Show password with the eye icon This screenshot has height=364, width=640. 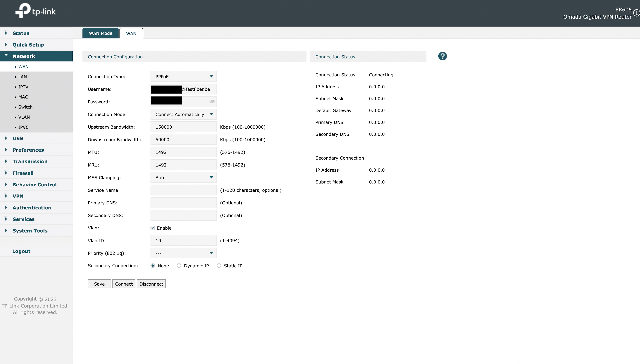[212, 102]
